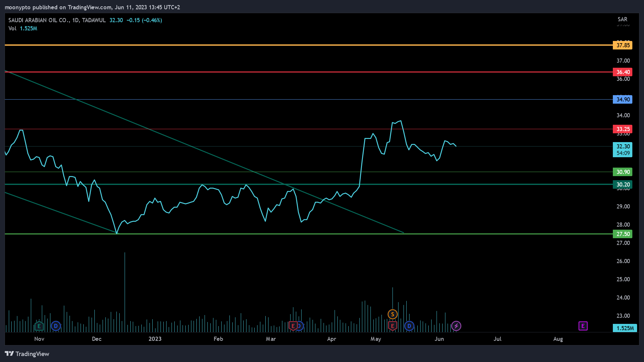Viewport: 644px width, 362px height.
Task: Click the TradingView logo at the bottom left
Action: pyautogui.click(x=27, y=354)
